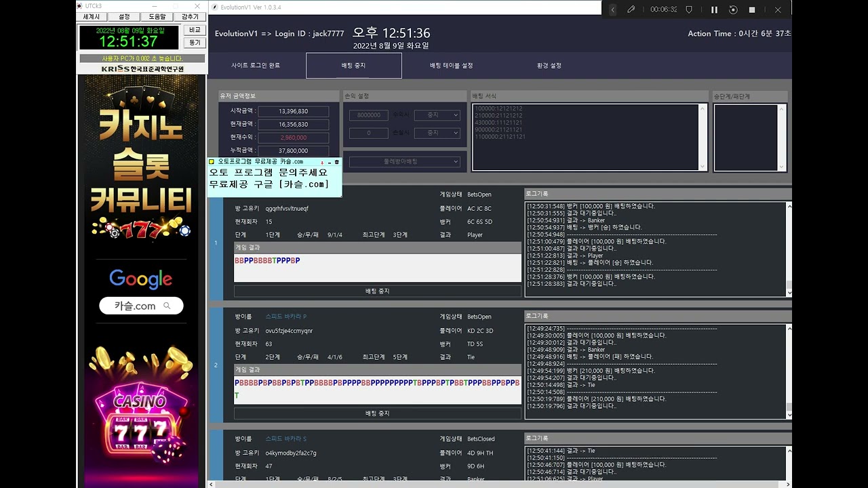The image size is (868, 488).
Task: Click table 1 game result BBPPBBBBTPPPBP
Action: click(x=267, y=260)
